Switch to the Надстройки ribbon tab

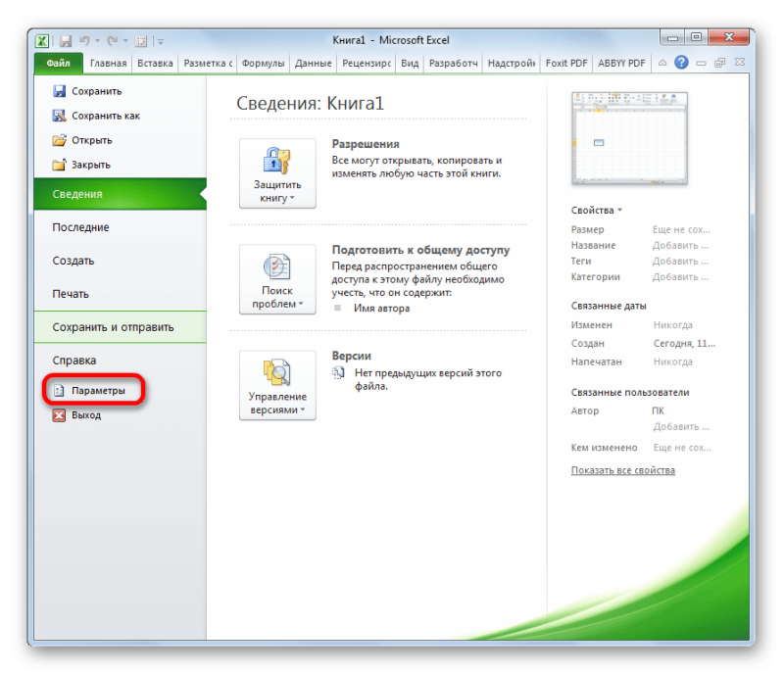tap(512, 63)
